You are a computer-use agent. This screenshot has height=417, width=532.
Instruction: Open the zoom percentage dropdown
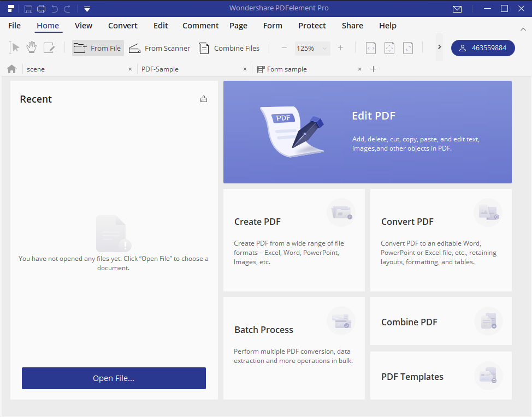[323, 48]
